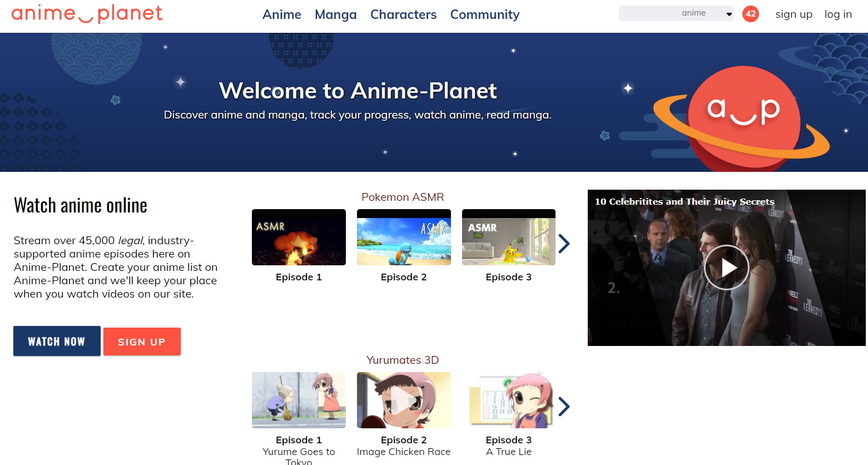Open the Pokemon ASMR series link
868x465 pixels.
click(x=403, y=197)
